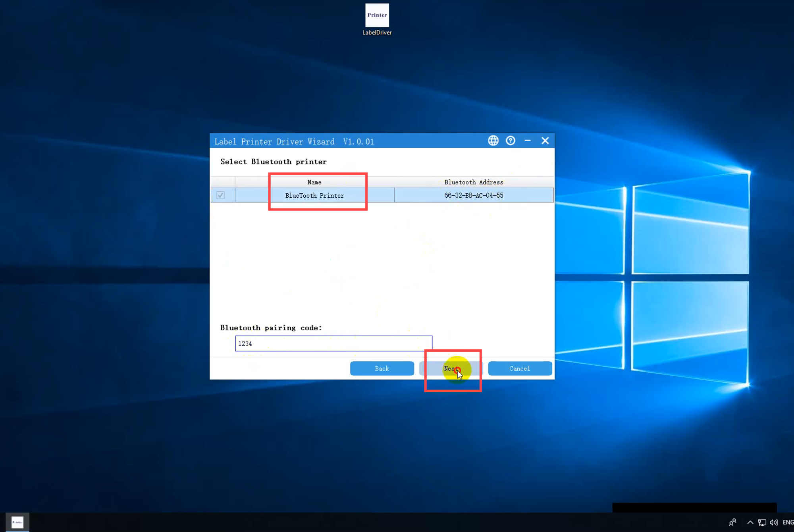Open the LabelDriver desktop shortcut icon

[x=377, y=19]
